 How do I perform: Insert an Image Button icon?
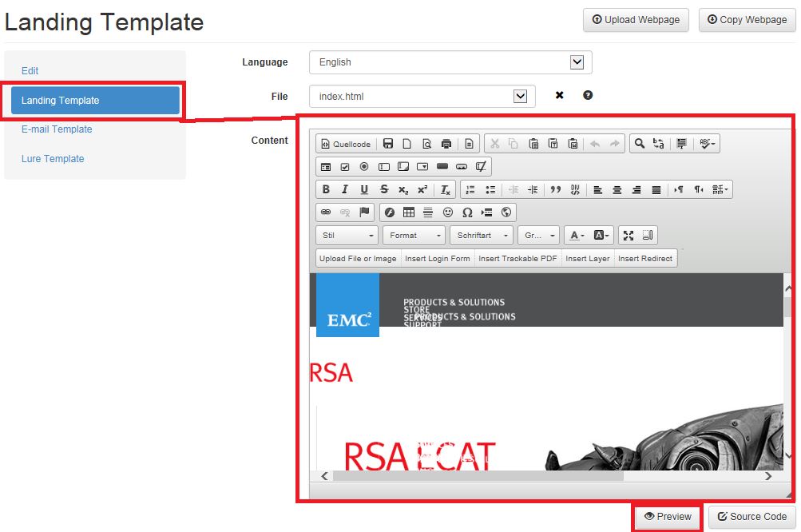[x=462, y=167]
